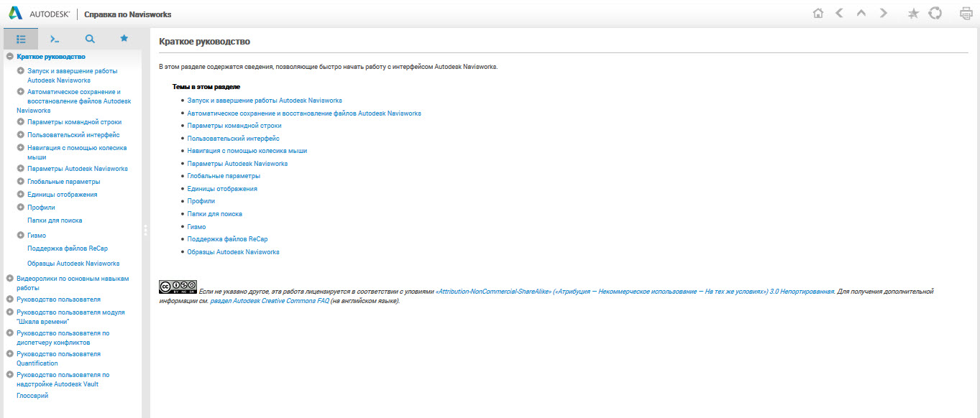Follow Профили content link
This screenshot has width=980, height=418.
(201, 201)
